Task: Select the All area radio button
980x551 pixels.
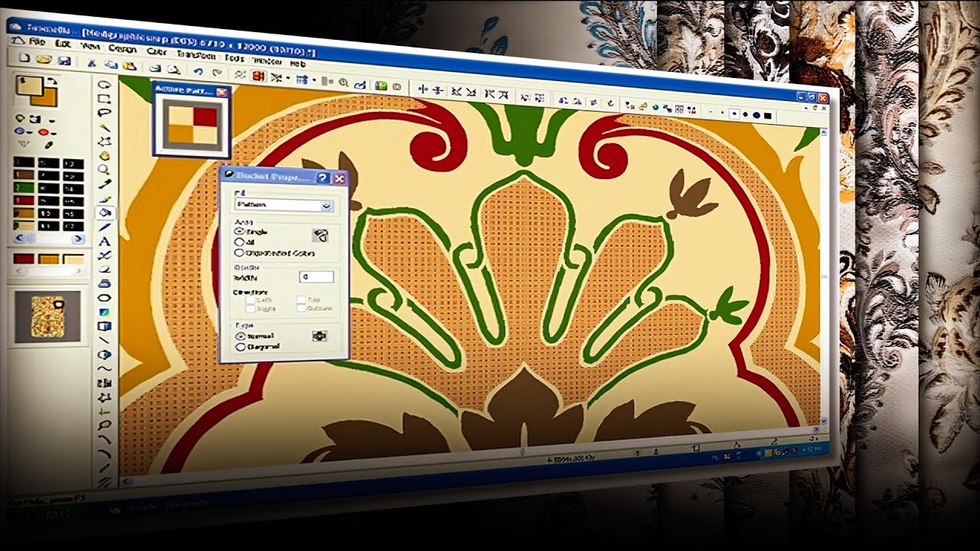Action: (x=240, y=242)
